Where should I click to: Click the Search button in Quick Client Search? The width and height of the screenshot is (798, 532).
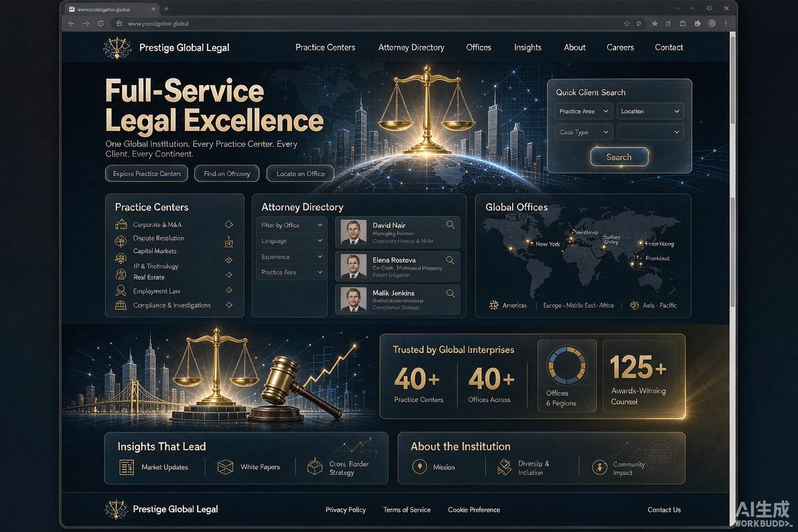[618, 157]
